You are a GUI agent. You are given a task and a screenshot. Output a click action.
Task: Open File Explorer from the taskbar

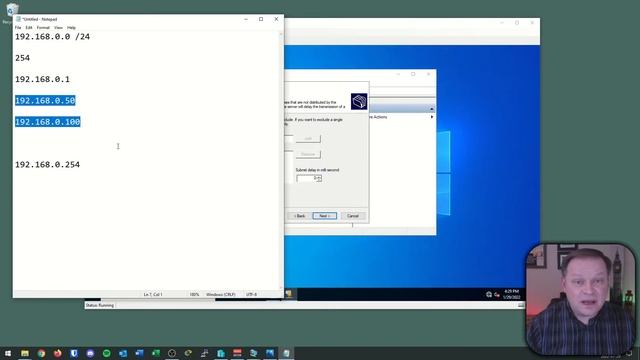(x=25, y=353)
